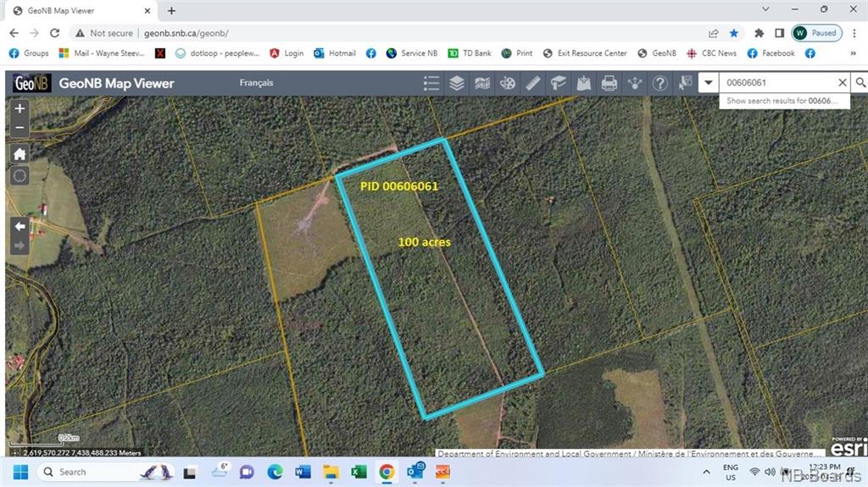The image size is (868, 487).
Task: Click the esri logo on map
Action: coord(849,446)
